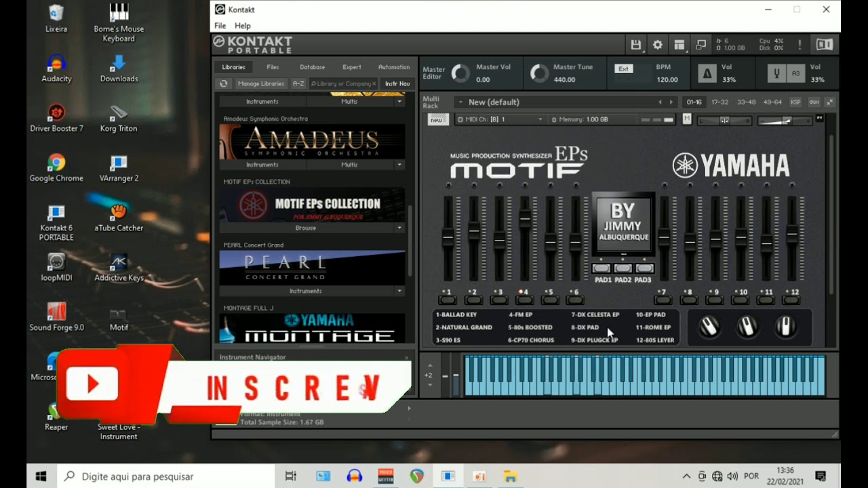Select preset button 1 on Motif panel

point(447,300)
